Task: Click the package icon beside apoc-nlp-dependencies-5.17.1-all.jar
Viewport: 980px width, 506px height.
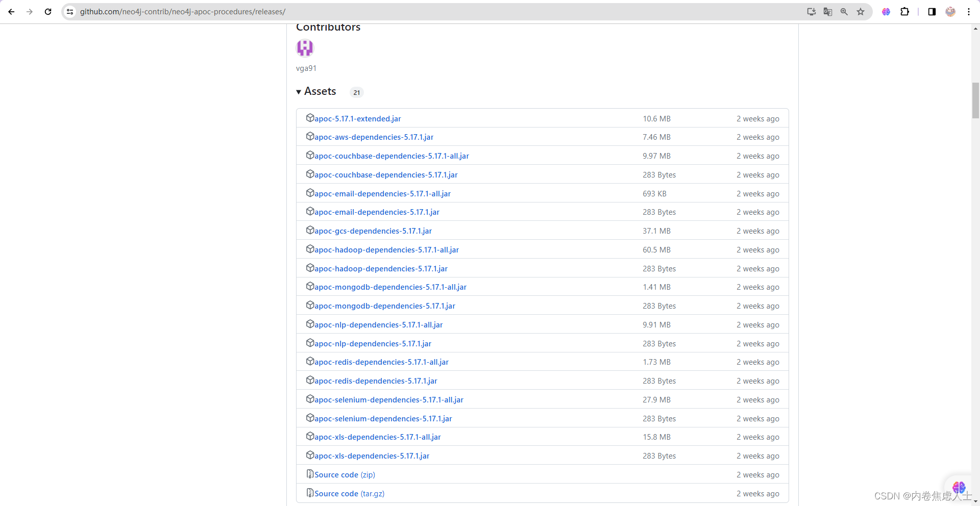Action: [310, 324]
